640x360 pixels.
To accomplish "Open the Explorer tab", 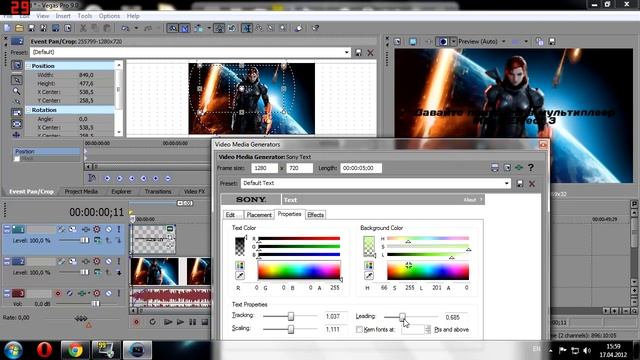I will click(x=121, y=191).
